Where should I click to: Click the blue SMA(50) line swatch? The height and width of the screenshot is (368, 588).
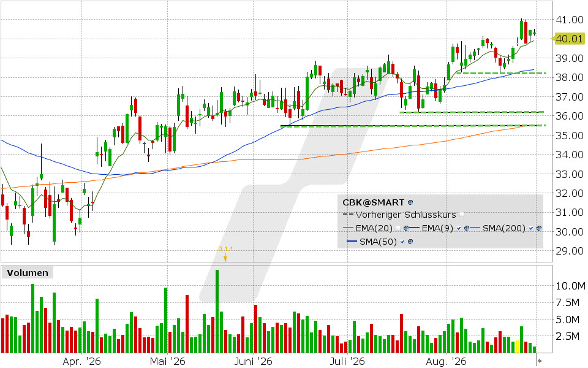click(x=352, y=242)
